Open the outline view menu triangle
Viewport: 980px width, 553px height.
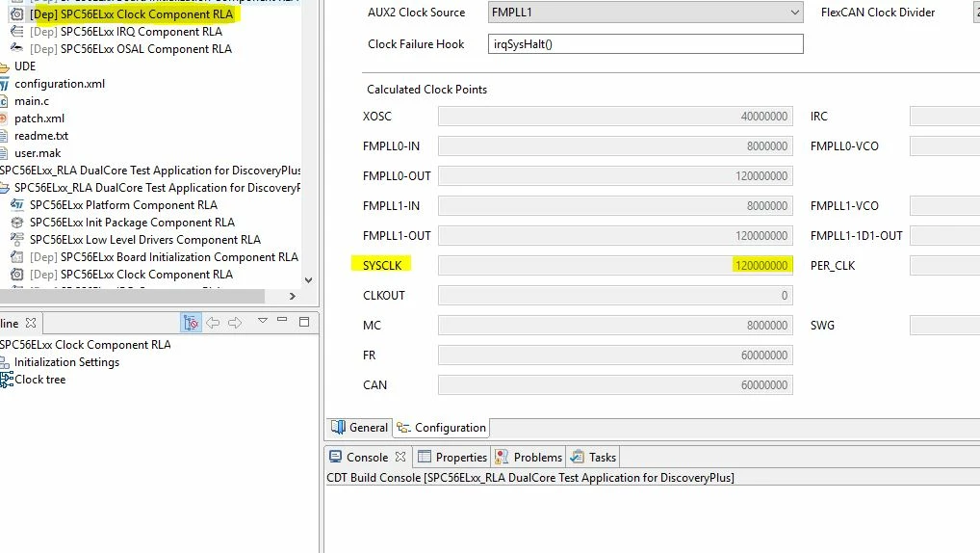tap(263, 320)
